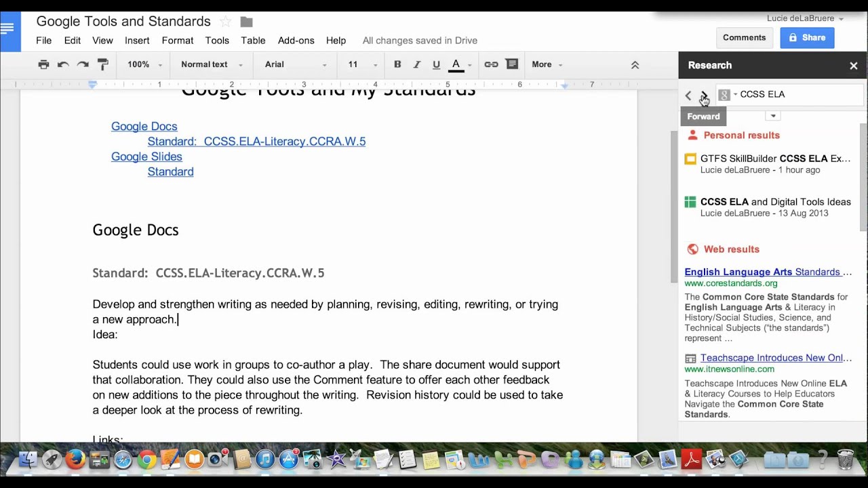Screen dimensions: 868x488
Task: Click the Insert link icon
Action: [491, 64]
